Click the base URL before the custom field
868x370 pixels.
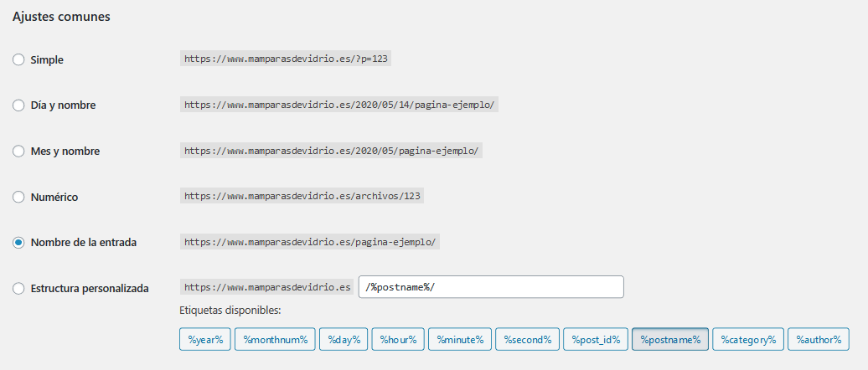pyautogui.click(x=266, y=288)
